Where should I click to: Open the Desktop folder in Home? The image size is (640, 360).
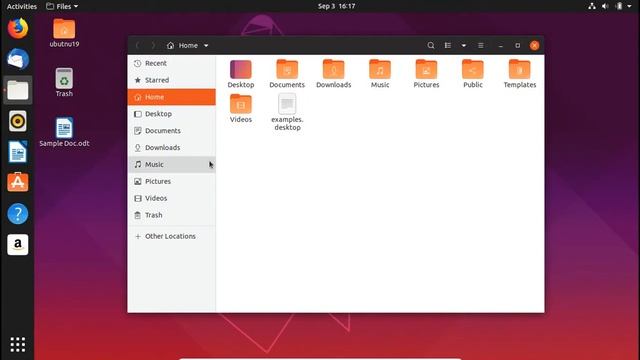[x=241, y=70]
